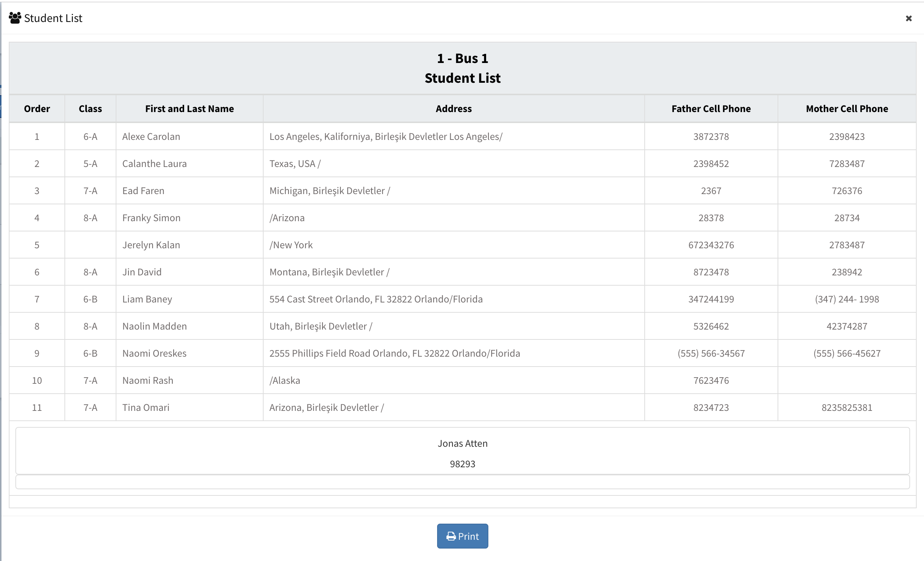924x561 pixels.
Task: Select the Liam Baney row name
Action: [147, 299]
